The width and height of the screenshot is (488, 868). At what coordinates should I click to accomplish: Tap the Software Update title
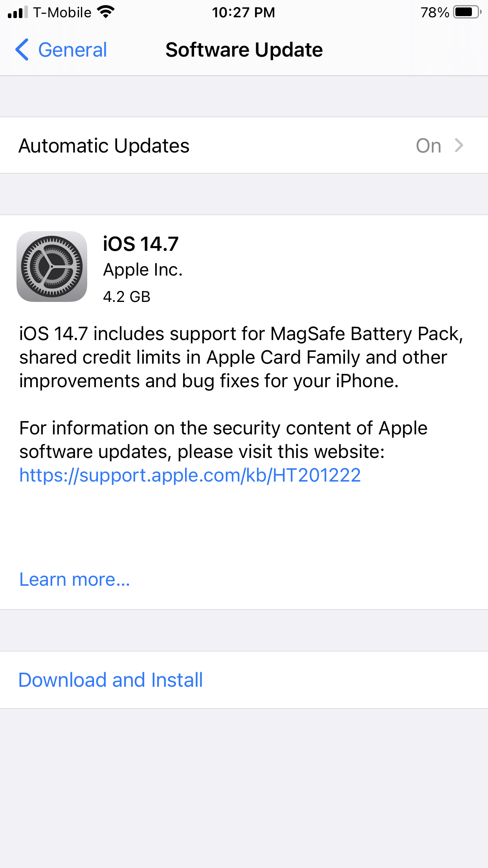click(244, 50)
